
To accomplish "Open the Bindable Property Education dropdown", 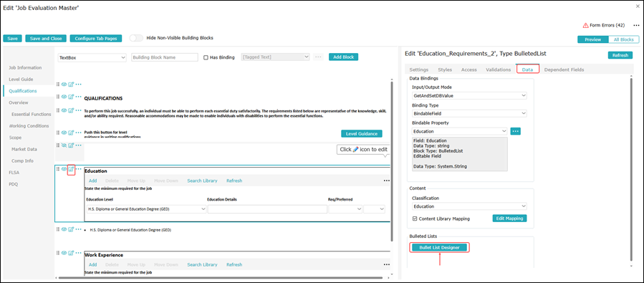I will pyautogui.click(x=460, y=131).
